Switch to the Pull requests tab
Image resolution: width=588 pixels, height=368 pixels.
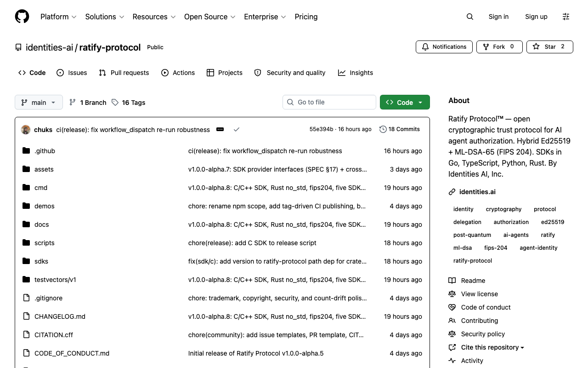tap(124, 73)
